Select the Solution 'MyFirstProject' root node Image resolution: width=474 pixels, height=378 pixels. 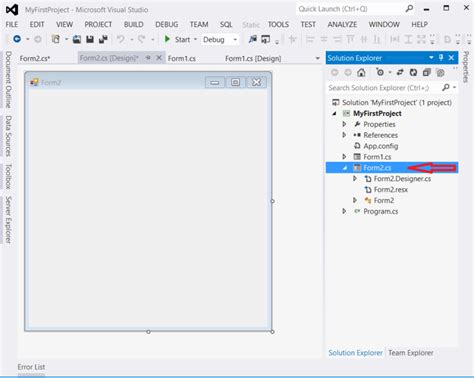396,102
